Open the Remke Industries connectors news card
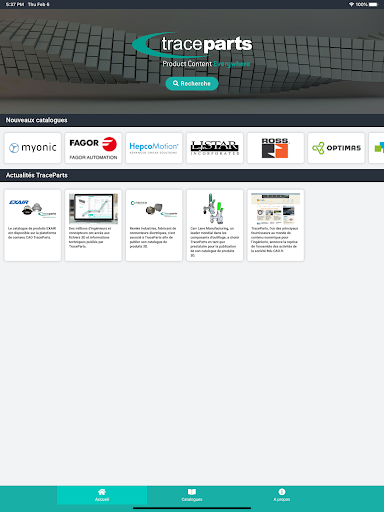384x512 pixels. point(154,225)
